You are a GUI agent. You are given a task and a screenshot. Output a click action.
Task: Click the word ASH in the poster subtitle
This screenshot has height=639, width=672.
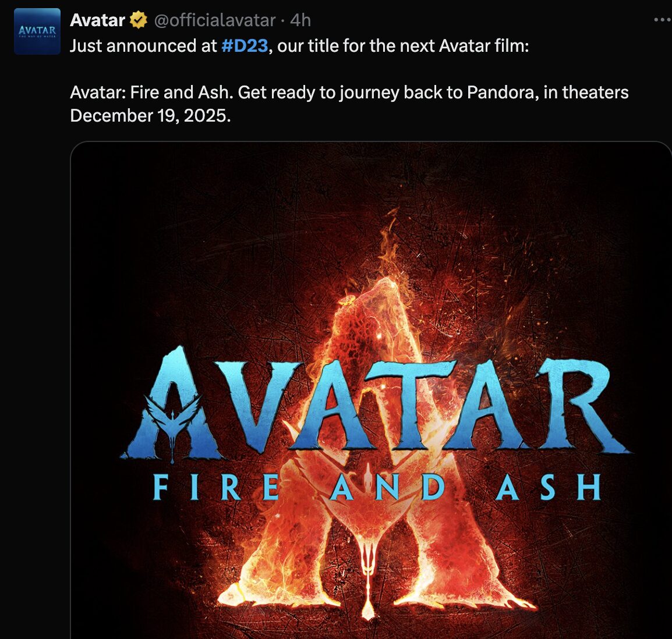(549, 487)
